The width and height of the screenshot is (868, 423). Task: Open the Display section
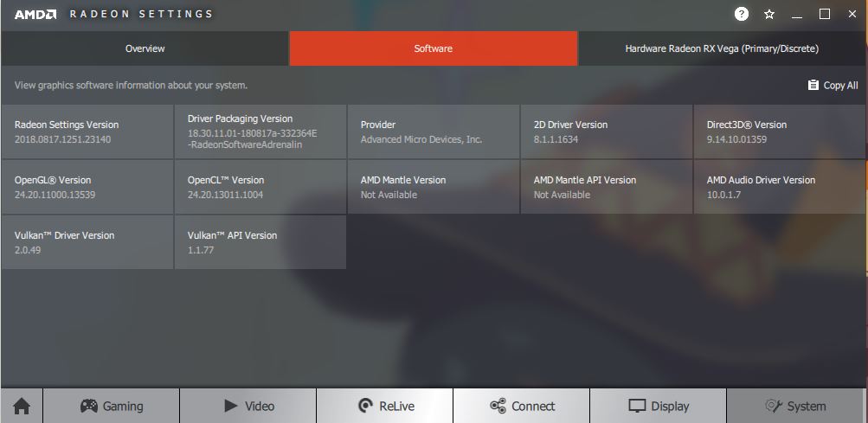pos(659,406)
